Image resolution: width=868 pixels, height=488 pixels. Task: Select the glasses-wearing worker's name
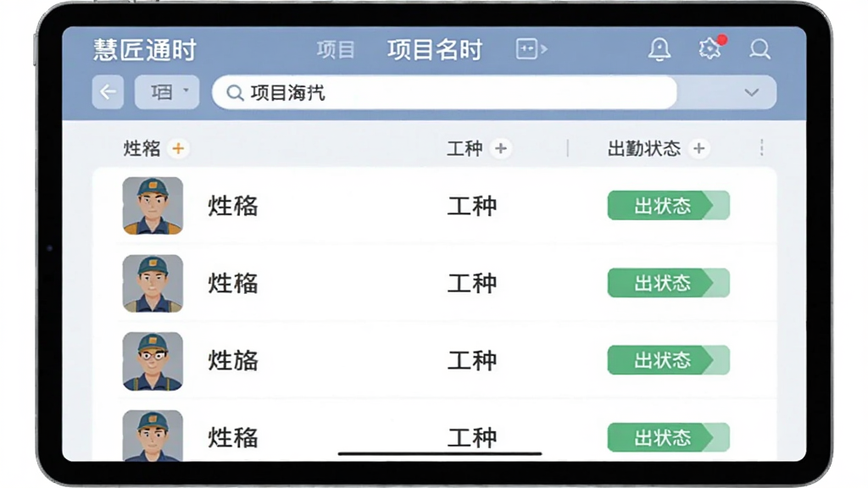233,361
